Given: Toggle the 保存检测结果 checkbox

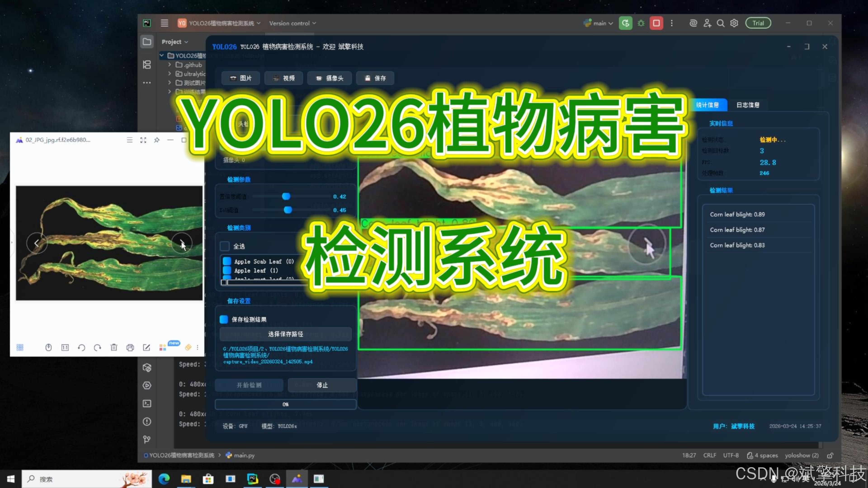Looking at the screenshot, I should tap(224, 319).
